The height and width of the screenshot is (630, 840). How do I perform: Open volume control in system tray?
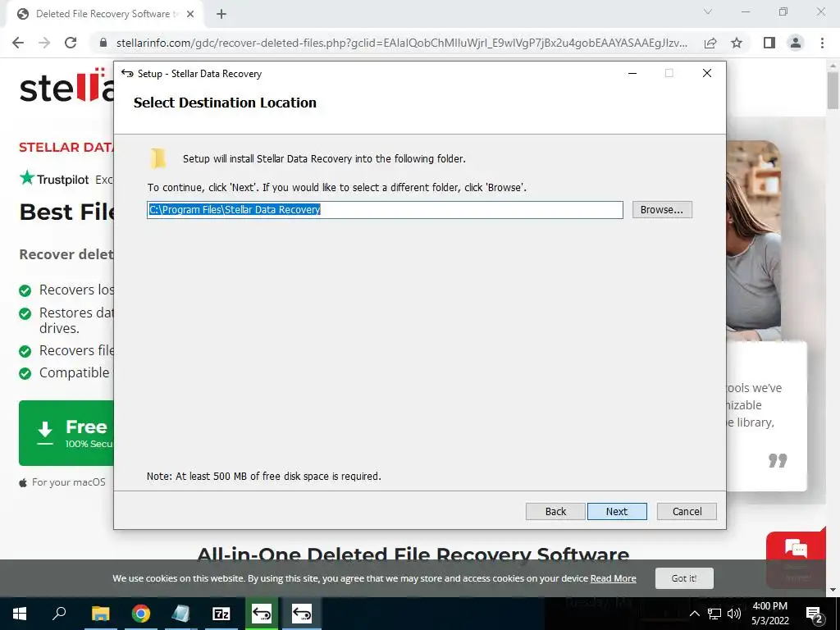click(734, 614)
